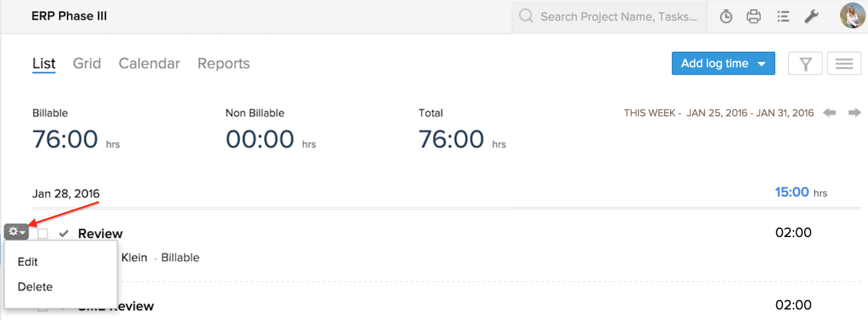Click the user profile avatar
This screenshot has height=320, width=868.
click(852, 16)
